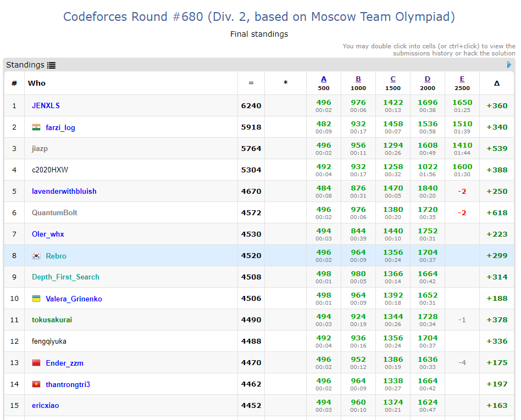521x420 pixels.
Task: Click South Korea flag beside Rebro
Action: (x=36, y=256)
